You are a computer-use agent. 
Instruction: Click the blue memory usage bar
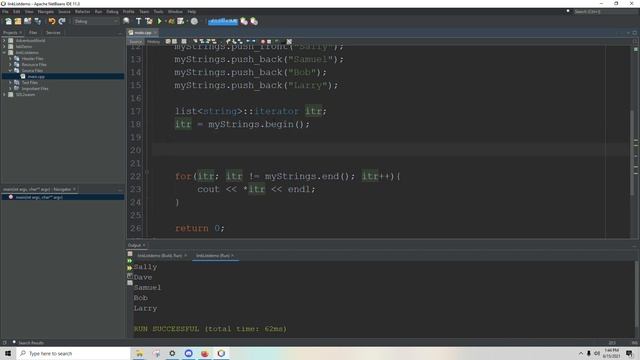[223, 21]
